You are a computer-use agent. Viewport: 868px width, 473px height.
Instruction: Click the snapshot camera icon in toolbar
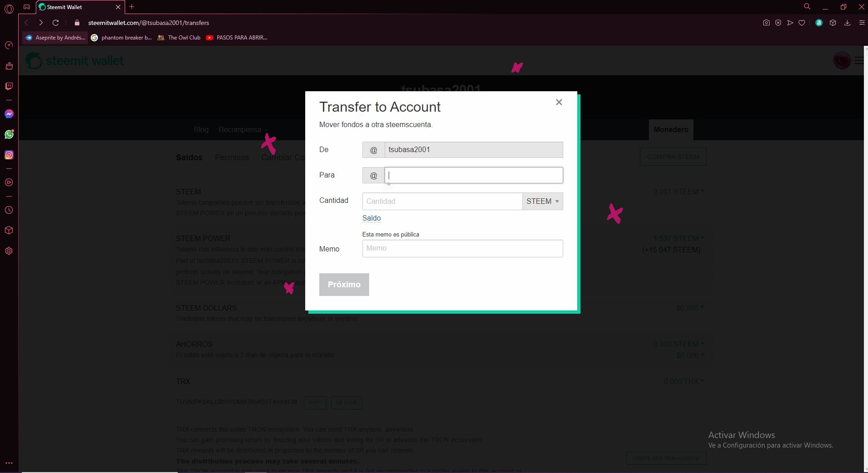(x=766, y=23)
